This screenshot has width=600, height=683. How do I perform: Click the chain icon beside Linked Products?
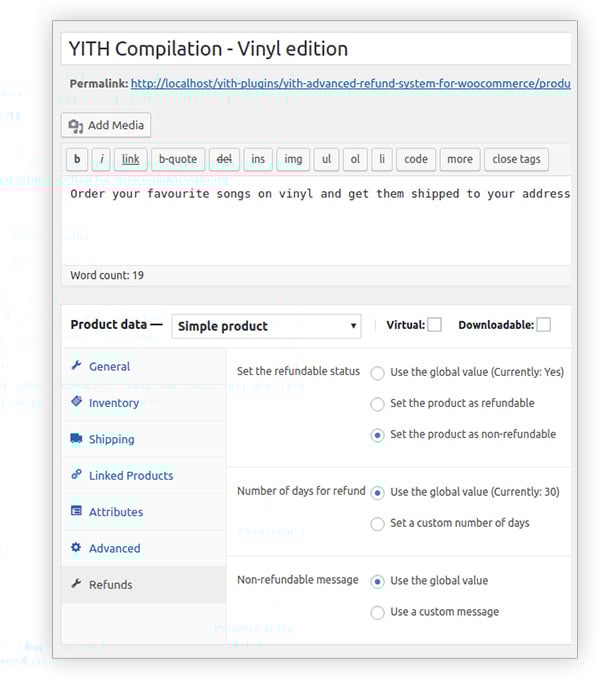click(76, 475)
